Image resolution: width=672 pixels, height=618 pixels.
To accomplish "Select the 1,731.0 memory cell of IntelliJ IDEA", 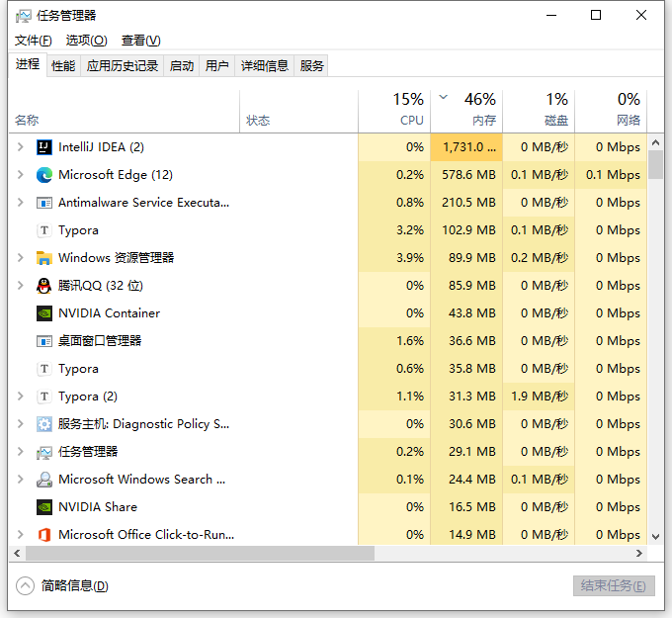I will click(x=466, y=147).
